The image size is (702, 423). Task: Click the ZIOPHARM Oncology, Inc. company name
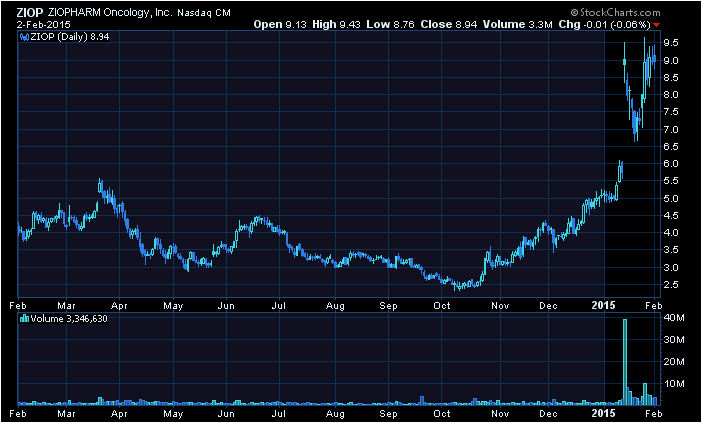110,13
